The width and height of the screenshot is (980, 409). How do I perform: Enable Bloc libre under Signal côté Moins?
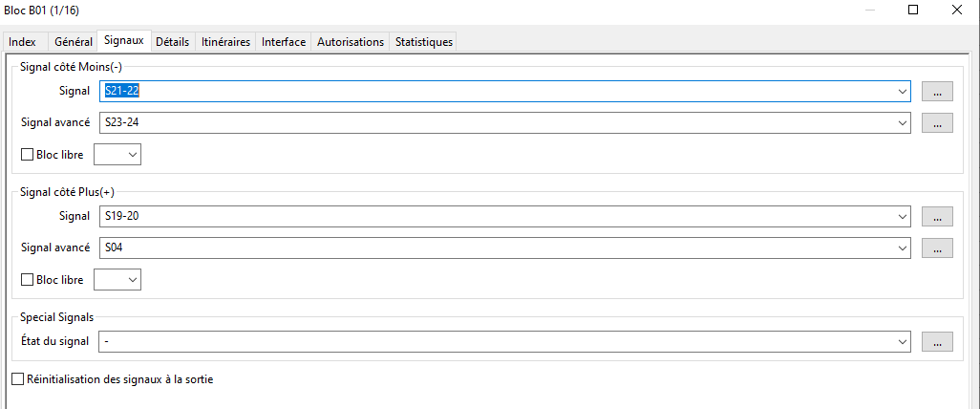coord(28,155)
